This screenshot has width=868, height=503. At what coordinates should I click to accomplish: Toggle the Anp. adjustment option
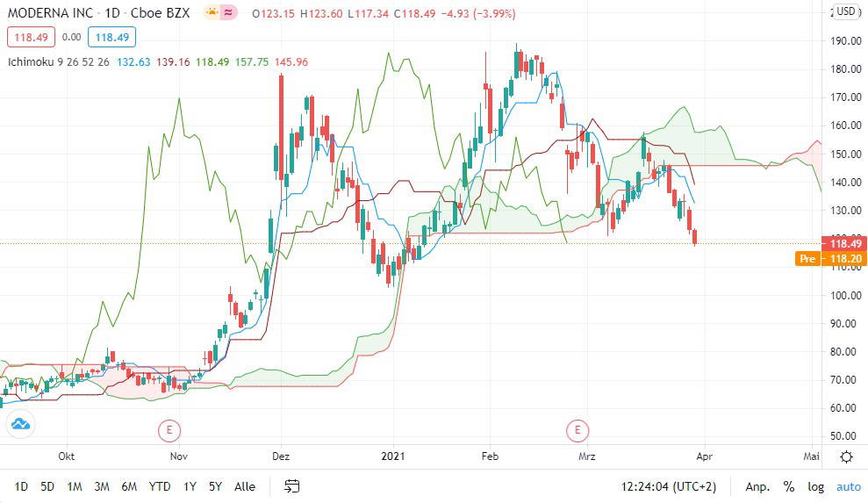[757, 487]
